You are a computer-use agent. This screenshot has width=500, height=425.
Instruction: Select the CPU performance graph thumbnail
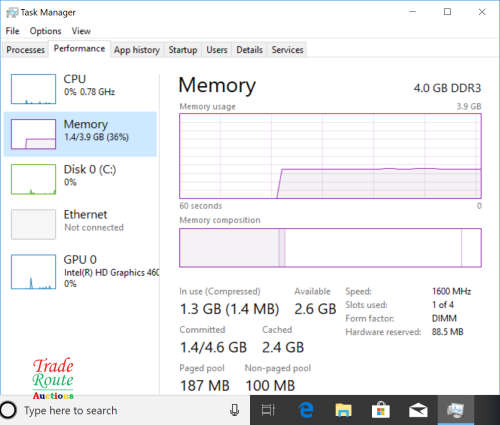point(33,89)
